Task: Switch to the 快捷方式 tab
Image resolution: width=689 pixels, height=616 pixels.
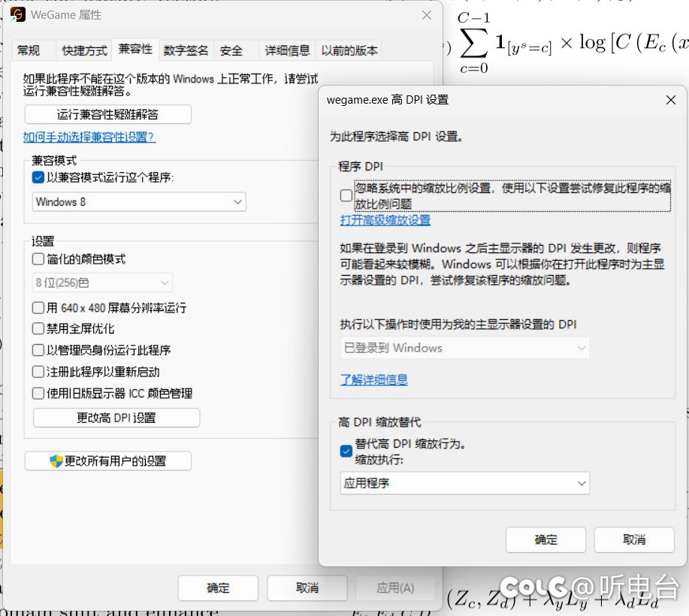Action: pos(84,50)
